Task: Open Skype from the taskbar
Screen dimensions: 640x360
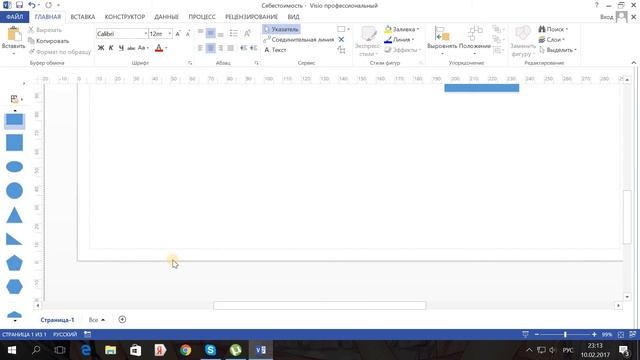Action: click(x=210, y=350)
